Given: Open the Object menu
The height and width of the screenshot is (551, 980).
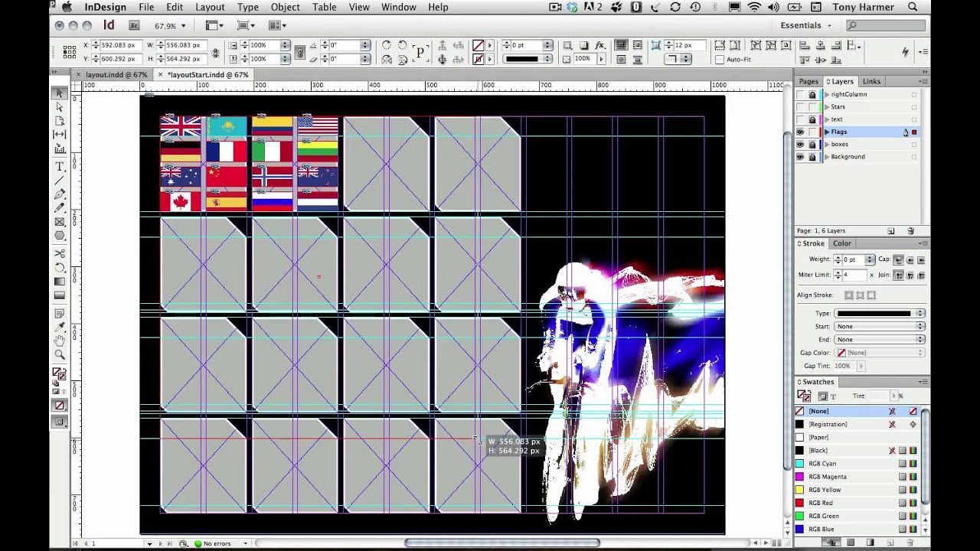Looking at the screenshot, I should click(285, 7).
